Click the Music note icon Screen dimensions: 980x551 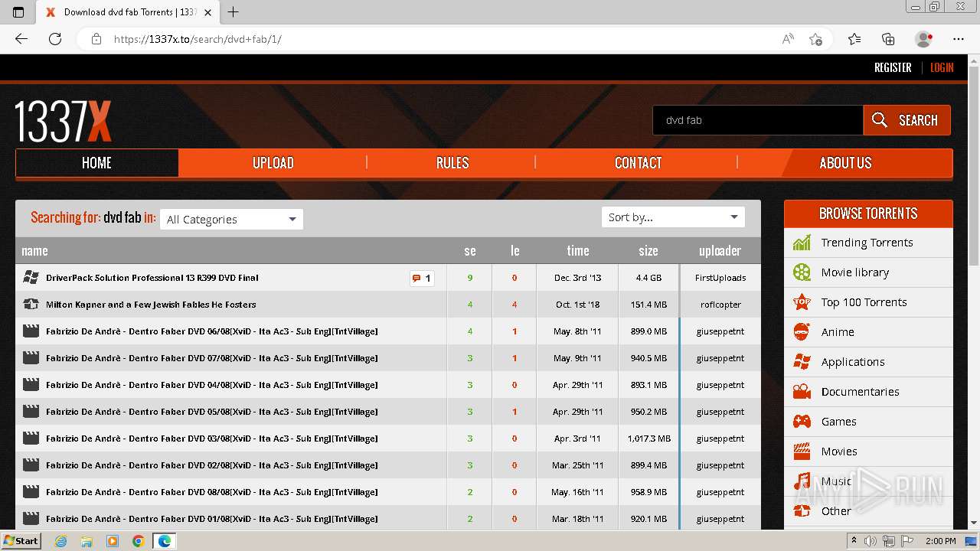pos(802,481)
